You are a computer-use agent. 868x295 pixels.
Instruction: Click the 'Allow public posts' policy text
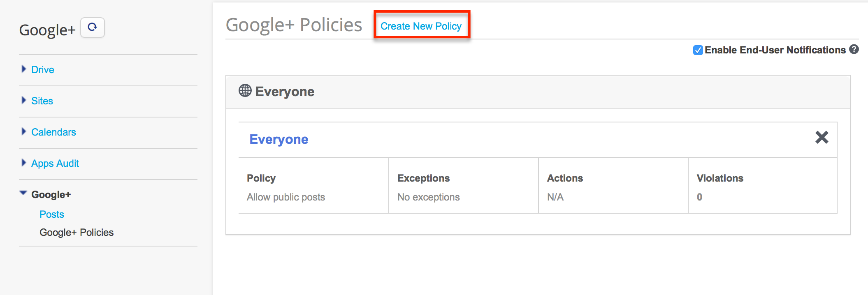(286, 197)
